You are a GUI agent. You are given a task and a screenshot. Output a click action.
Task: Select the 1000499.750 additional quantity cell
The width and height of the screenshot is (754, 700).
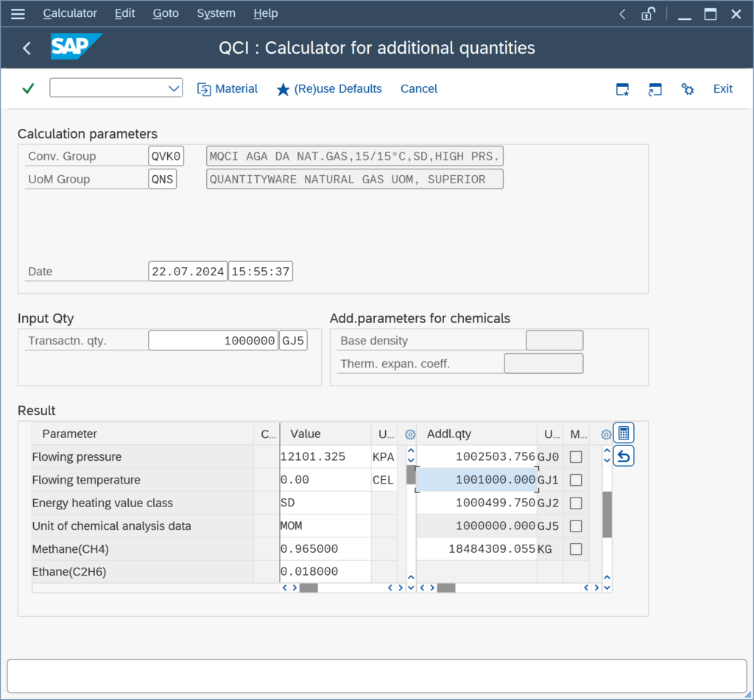click(476, 503)
